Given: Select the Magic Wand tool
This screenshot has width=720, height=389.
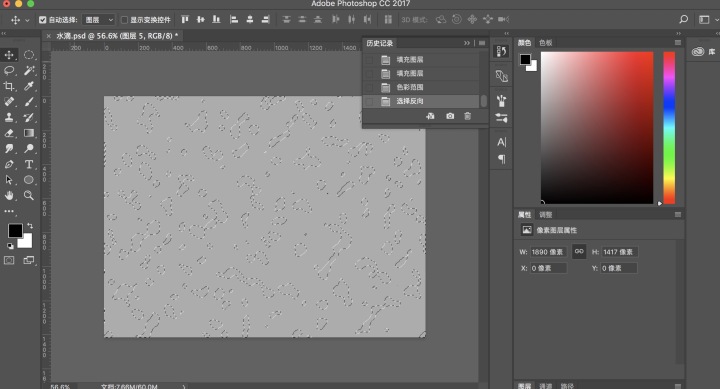Looking at the screenshot, I should 29,70.
